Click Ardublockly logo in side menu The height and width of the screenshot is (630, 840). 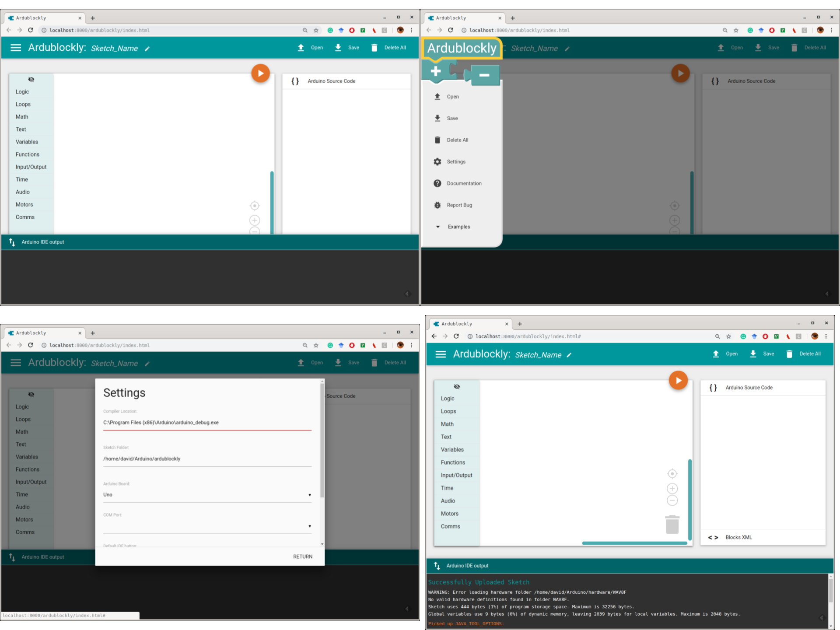pyautogui.click(x=462, y=48)
